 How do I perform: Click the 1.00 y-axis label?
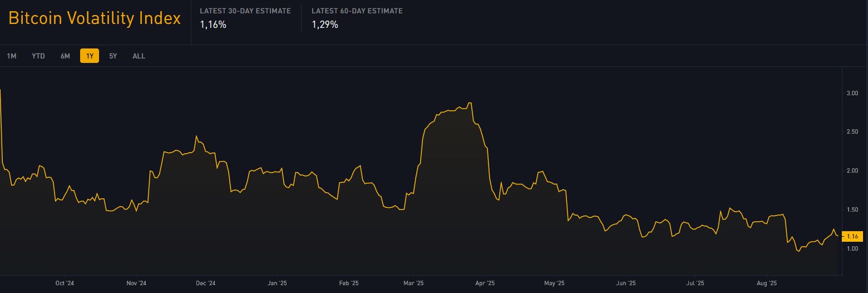(x=852, y=249)
